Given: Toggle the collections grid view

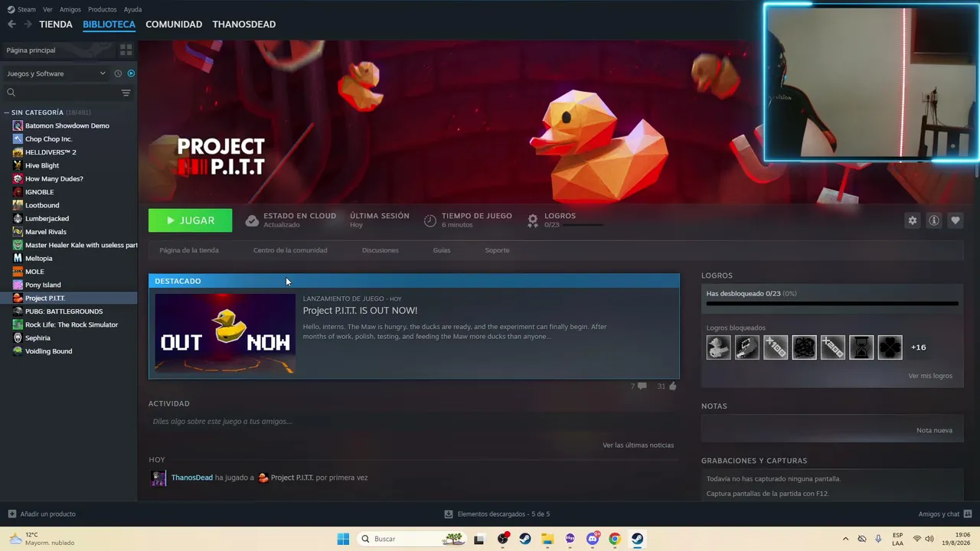Looking at the screenshot, I should [126, 50].
